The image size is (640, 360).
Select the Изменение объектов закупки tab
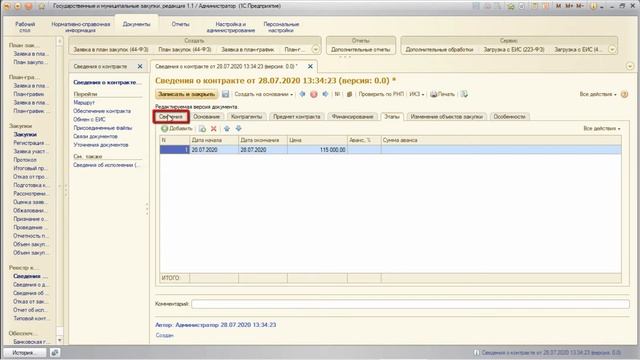pos(447,117)
